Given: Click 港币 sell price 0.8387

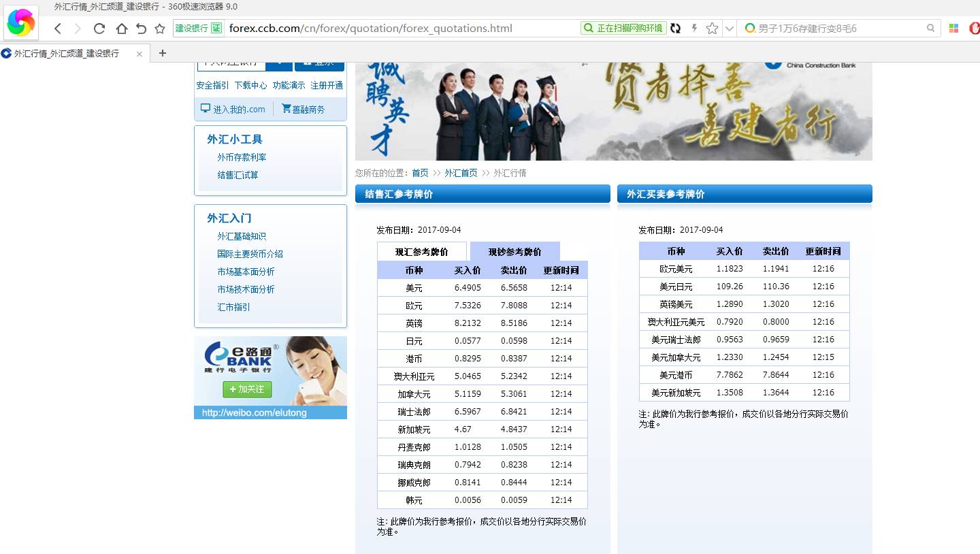Looking at the screenshot, I should [514, 359].
